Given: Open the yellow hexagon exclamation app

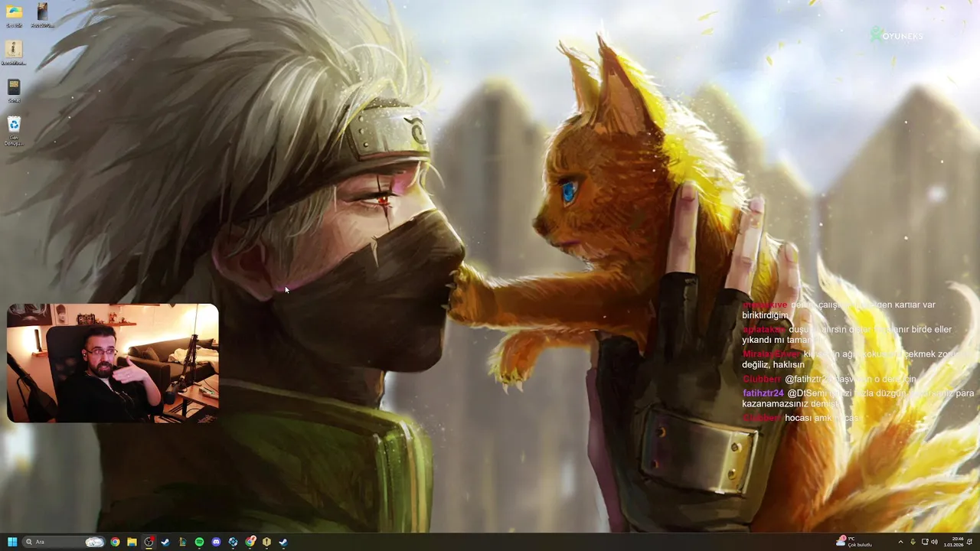Looking at the screenshot, I should [266, 542].
